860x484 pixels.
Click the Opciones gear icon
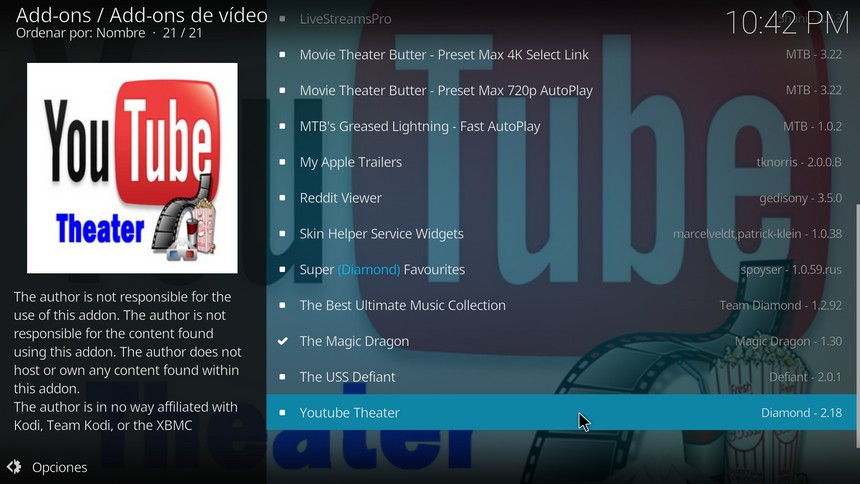tap(14, 467)
